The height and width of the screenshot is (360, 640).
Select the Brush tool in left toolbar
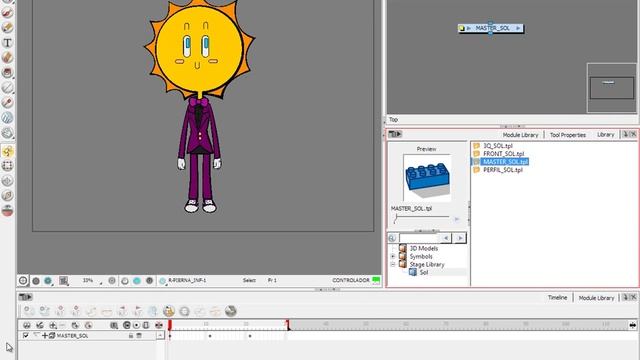tap(7, 13)
